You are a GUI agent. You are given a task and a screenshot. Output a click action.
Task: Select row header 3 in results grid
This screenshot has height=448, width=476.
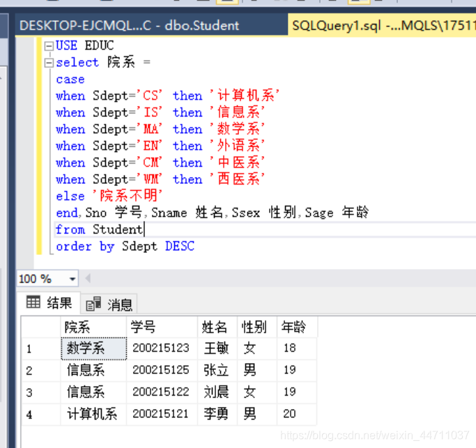(x=41, y=392)
